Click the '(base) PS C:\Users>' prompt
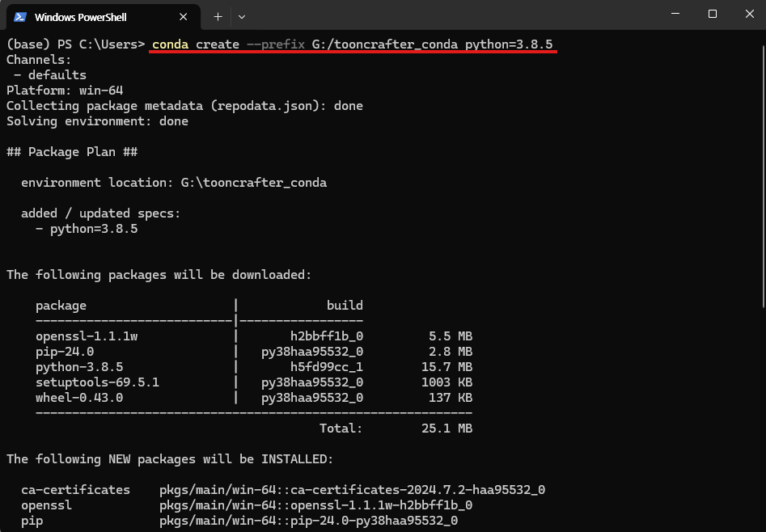Screen dimensions: 766x532 pos(76,44)
